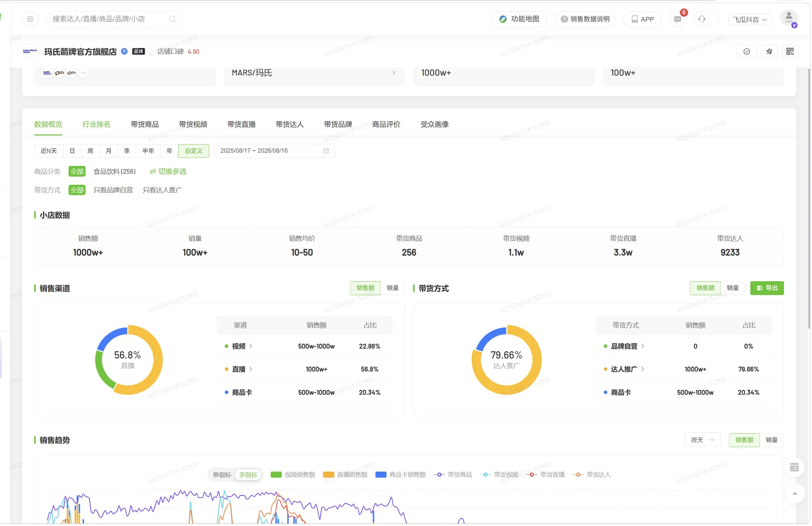The image size is (812, 526).
Task: Open the APP download button
Action: click(642, 19)
